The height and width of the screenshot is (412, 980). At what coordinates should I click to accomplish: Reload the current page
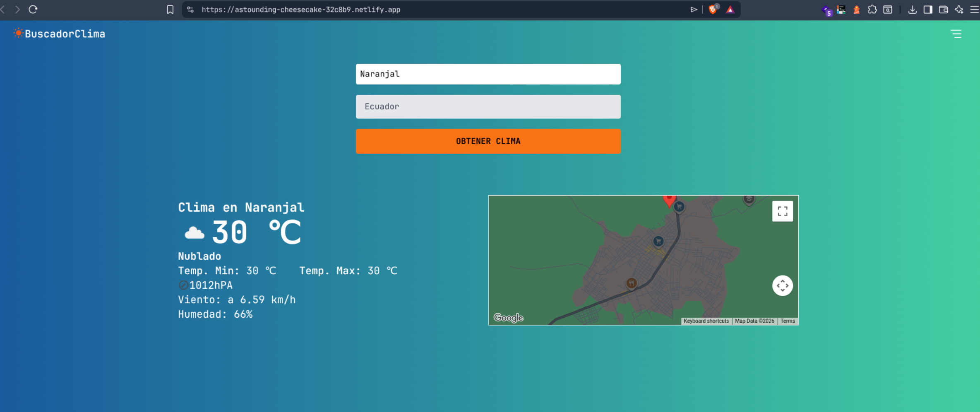33,10
